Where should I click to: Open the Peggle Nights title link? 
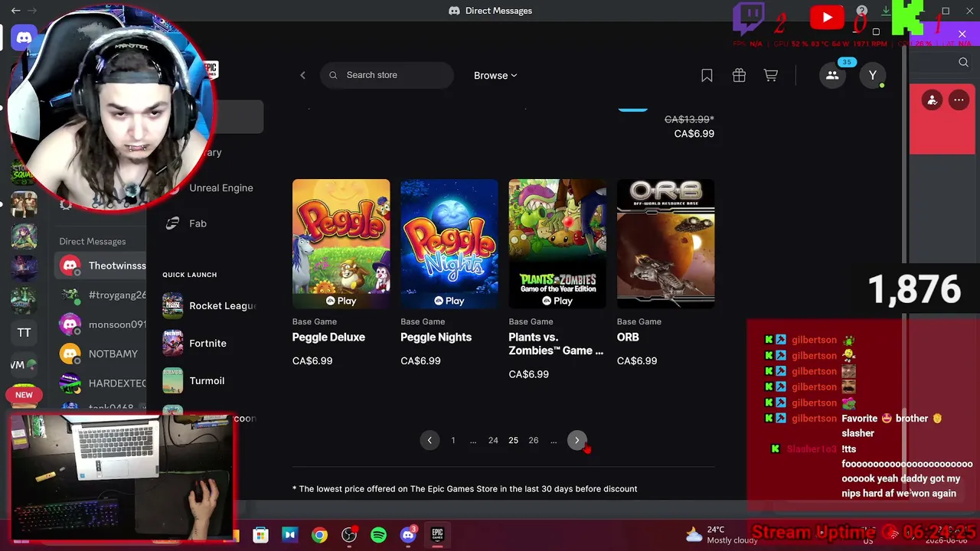(436, 337)
